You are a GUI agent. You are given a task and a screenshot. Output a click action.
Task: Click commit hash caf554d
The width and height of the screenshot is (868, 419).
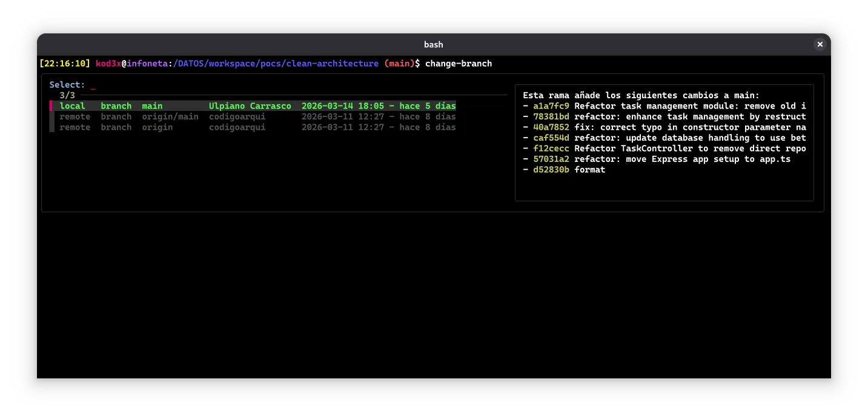pos(551,138)
